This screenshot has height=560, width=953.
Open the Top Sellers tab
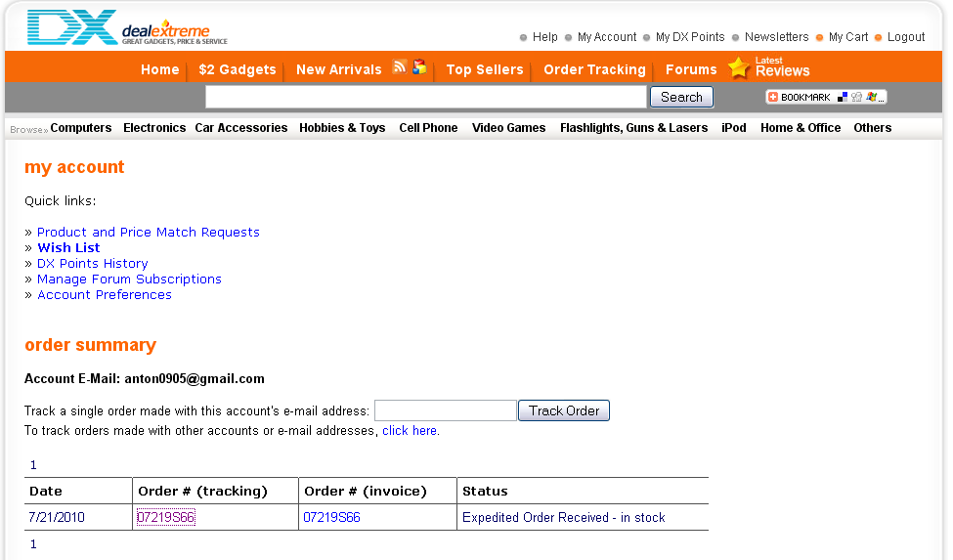click(x=485, y=69)
